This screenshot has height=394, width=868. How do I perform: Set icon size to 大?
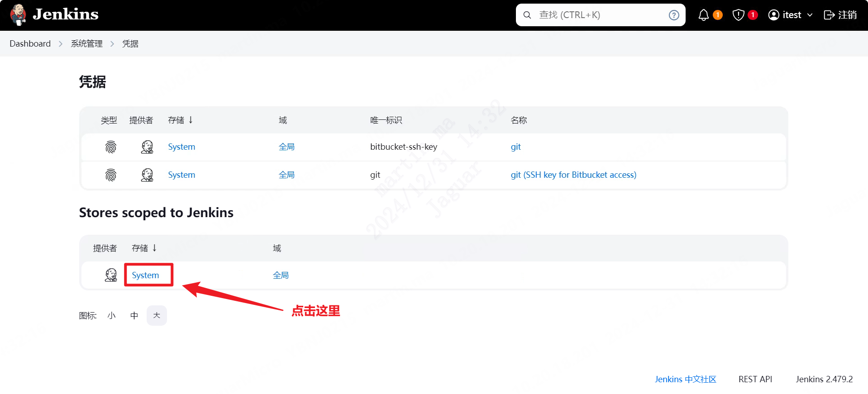(x=157, y=315)
